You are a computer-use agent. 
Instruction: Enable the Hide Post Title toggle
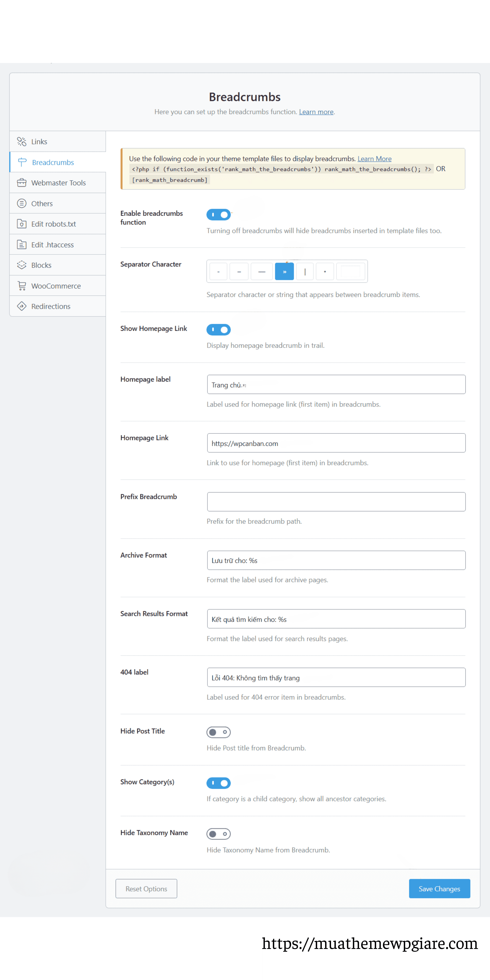tap(218, 732)
